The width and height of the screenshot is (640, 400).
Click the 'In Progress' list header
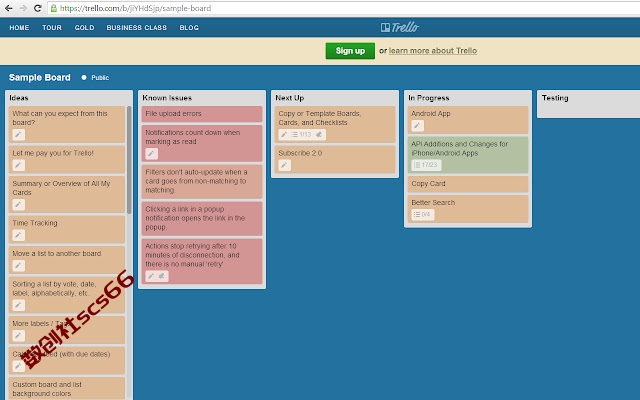click(429, 98)
